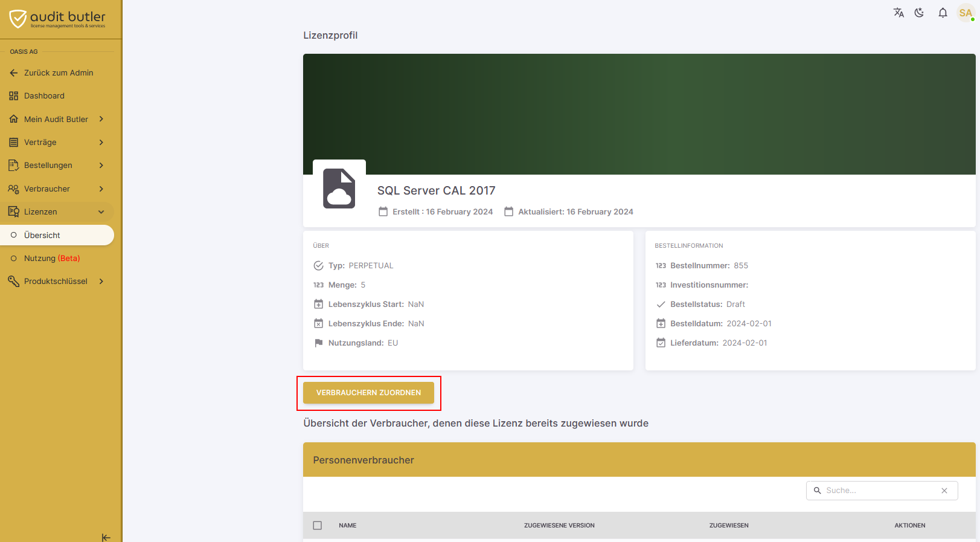
Task: Expand the Verträge submenu chevron
Action: click(x=101, y=143)
